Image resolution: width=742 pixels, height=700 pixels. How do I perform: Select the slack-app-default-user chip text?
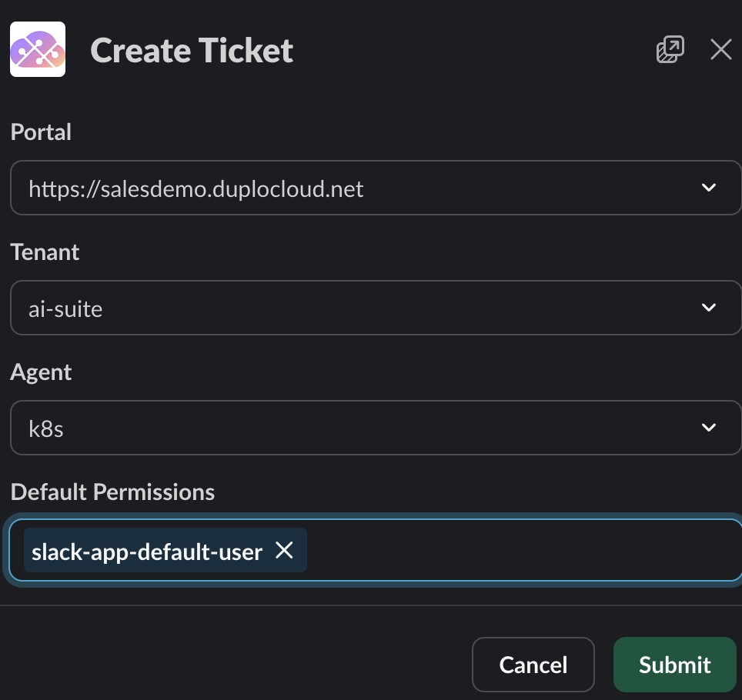pos(147,551)
